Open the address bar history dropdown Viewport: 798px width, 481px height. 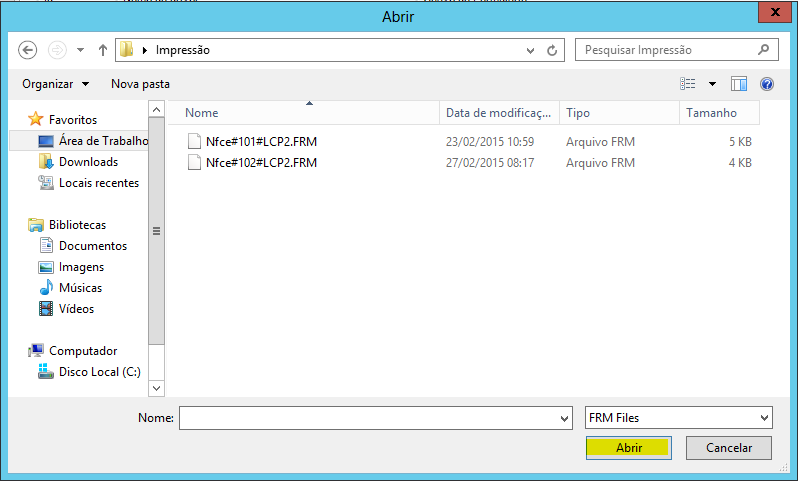[530, 50]
